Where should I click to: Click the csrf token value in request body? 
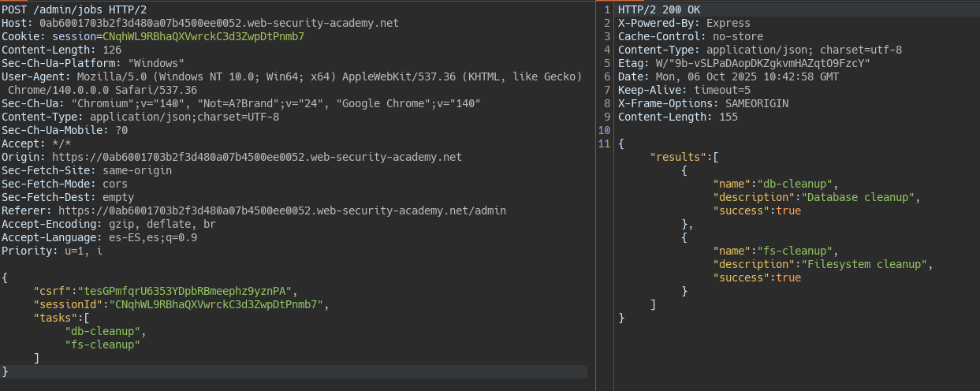(x=186, y=290)
